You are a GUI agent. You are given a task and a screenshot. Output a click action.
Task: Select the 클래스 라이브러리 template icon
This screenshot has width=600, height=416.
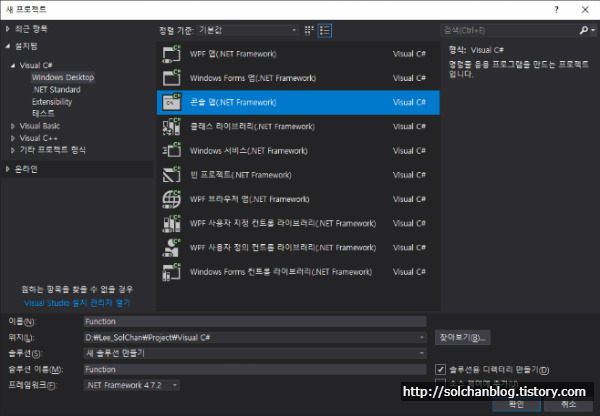point(171,127)
